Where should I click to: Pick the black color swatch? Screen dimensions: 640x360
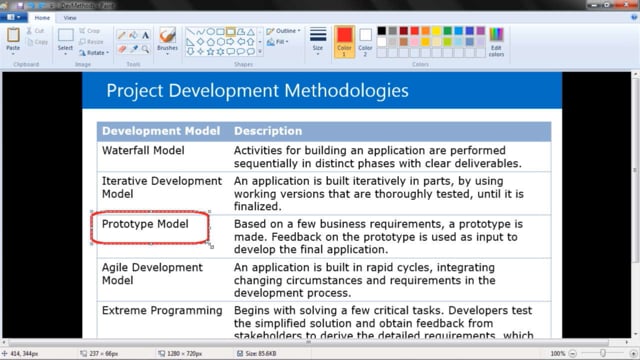point(382,31)
